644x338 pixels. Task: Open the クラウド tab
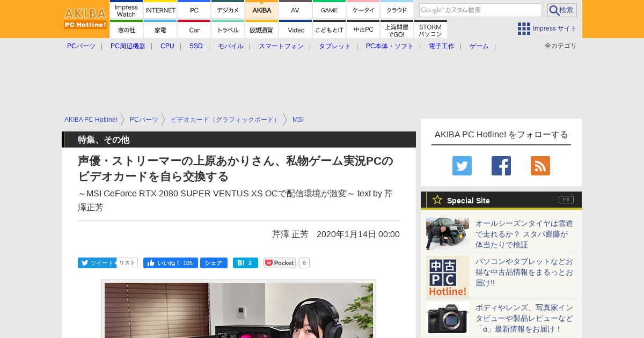coord(397,9)
